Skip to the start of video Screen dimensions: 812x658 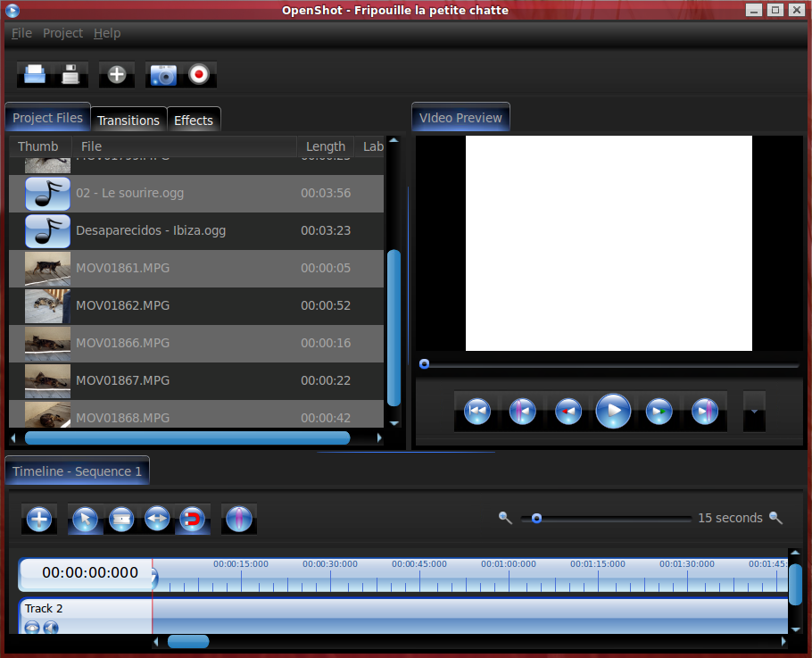pos(477,411)
